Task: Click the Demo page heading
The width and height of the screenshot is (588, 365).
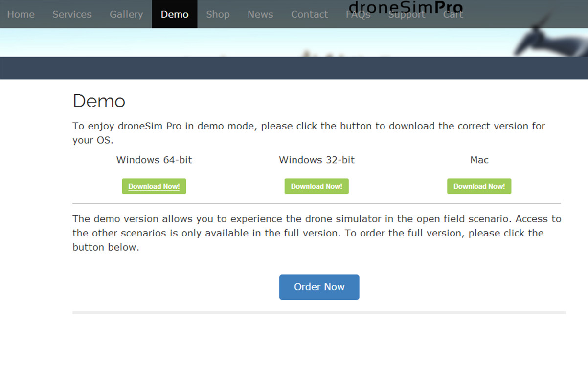Action: pyautogui.click(x=99, y=101)
